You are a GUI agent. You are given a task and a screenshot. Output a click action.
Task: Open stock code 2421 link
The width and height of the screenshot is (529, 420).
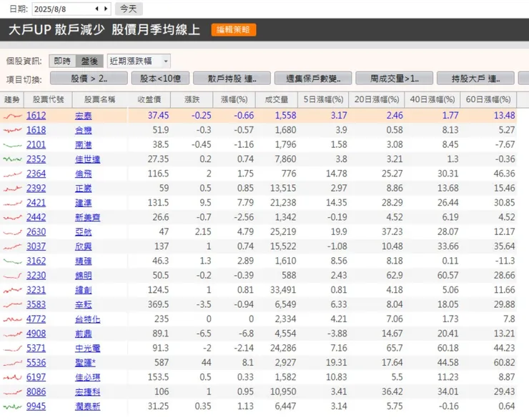point(36,203)
